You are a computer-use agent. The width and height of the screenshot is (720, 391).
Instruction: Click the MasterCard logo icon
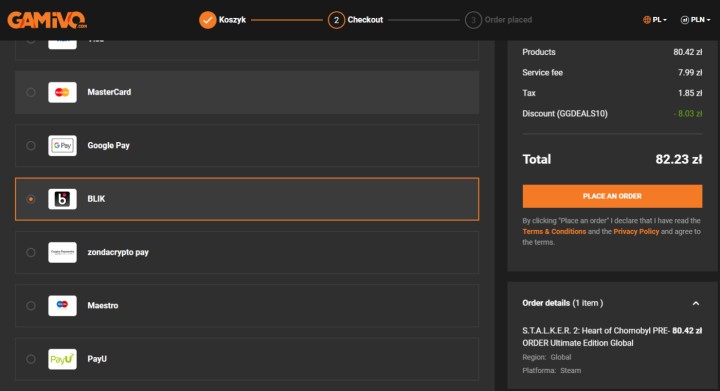coord(62,92)
